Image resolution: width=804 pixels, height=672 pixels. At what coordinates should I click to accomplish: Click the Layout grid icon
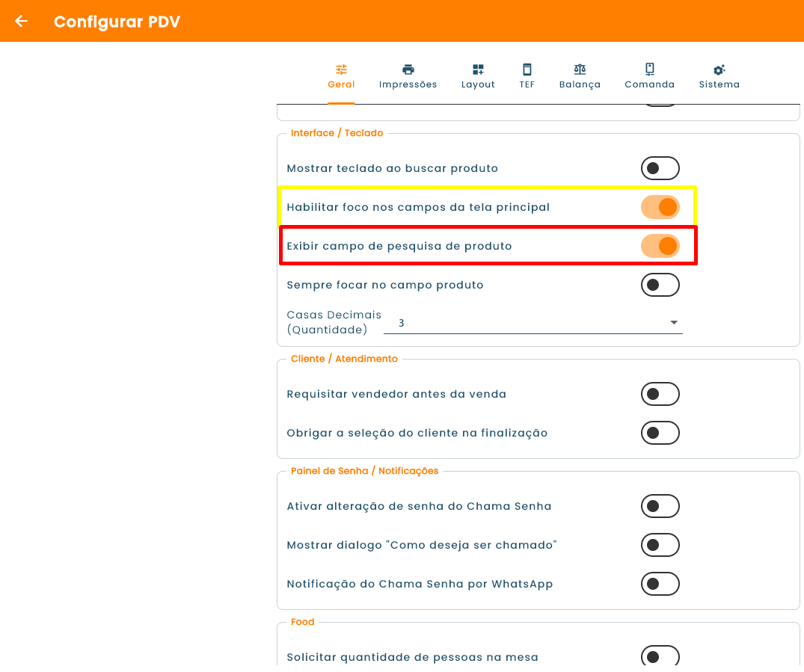(478, 70)
